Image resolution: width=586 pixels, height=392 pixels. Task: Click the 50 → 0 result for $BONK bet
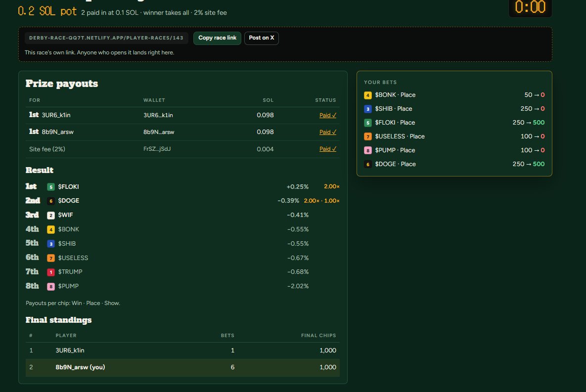point(535,95)
